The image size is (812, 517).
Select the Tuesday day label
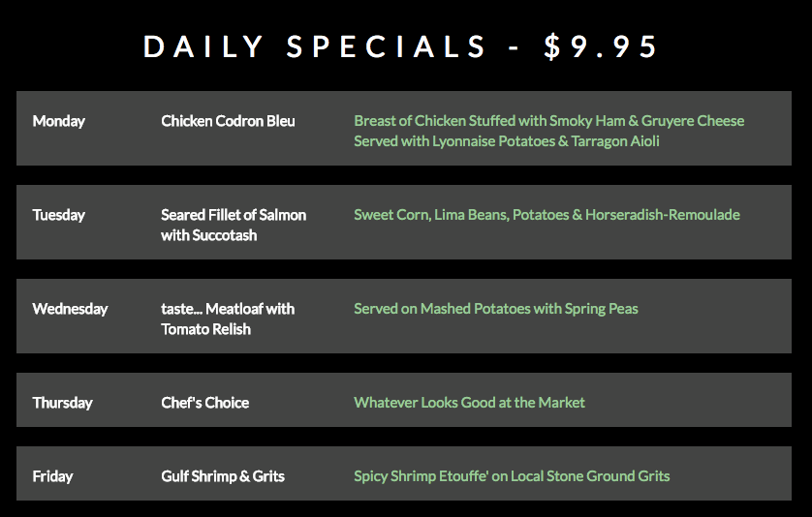[x=58, y=215]
